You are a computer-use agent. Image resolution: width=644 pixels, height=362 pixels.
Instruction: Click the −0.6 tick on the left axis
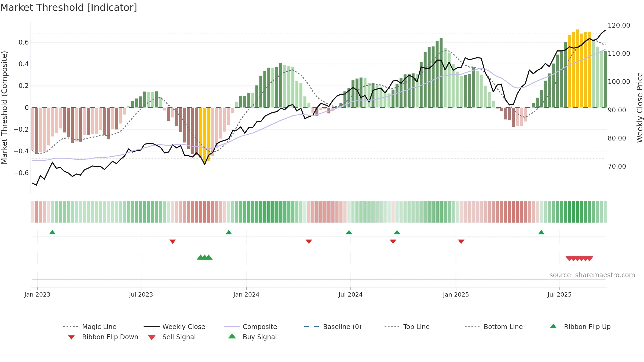[21, 173]
